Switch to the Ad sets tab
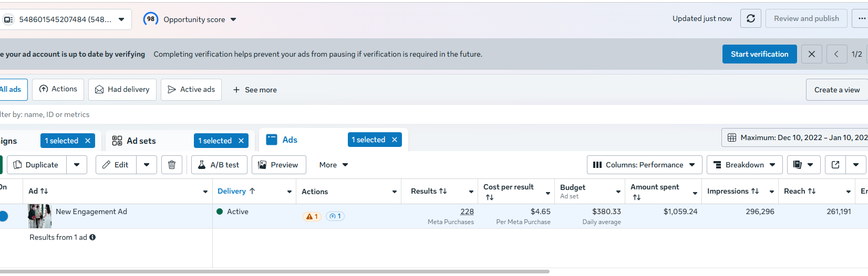Viewport: 868px width, 276px height. click(x=141, y=141)
